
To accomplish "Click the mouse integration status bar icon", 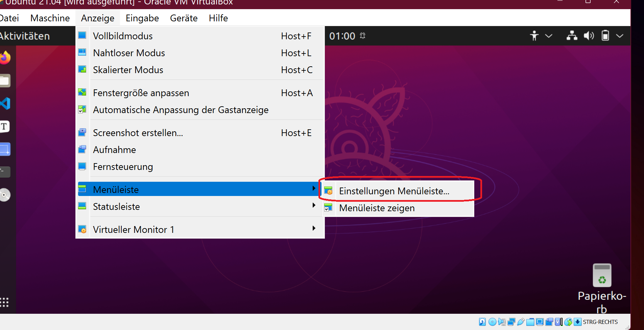I will (568, 322).
